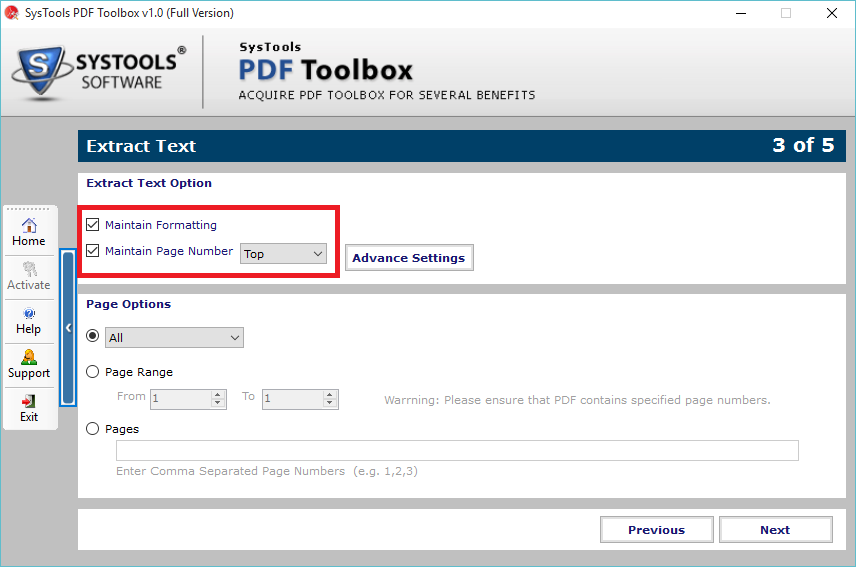Click the To page number field

(x=293, y=399)
